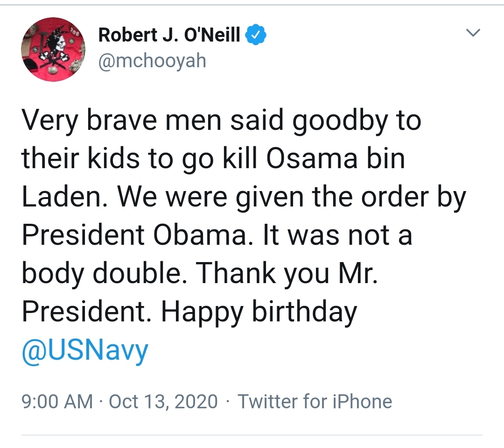
Task: Click the checkmark inside the verified badge
Action: coord(256,35)
